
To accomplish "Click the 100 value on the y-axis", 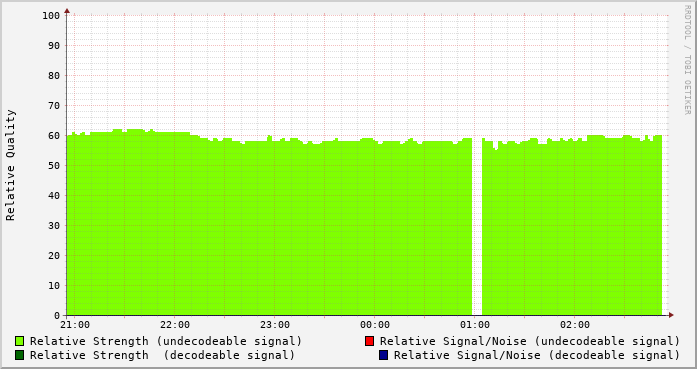I will pyautogui.click(x=51, y=16).
